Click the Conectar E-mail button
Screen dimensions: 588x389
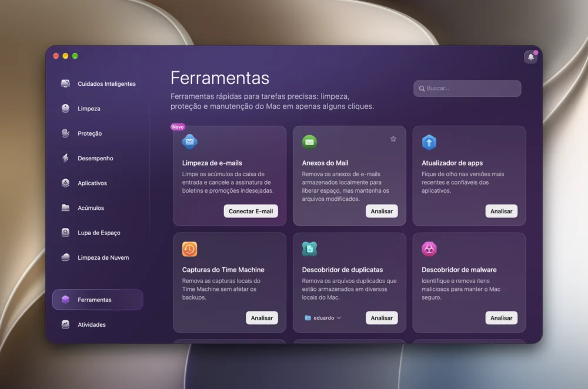251,211
